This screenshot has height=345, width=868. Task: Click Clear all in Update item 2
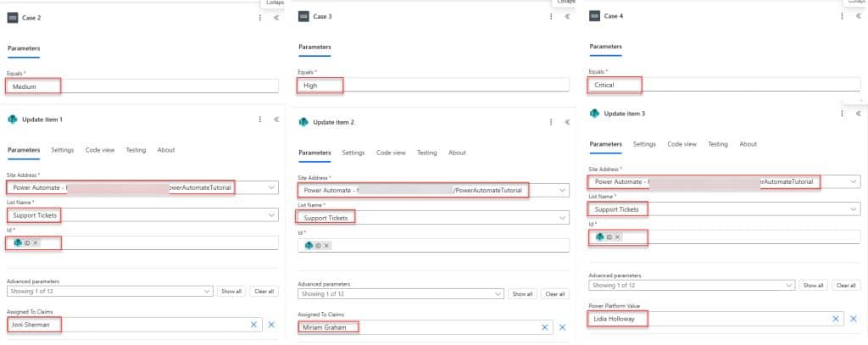(555, 294)
